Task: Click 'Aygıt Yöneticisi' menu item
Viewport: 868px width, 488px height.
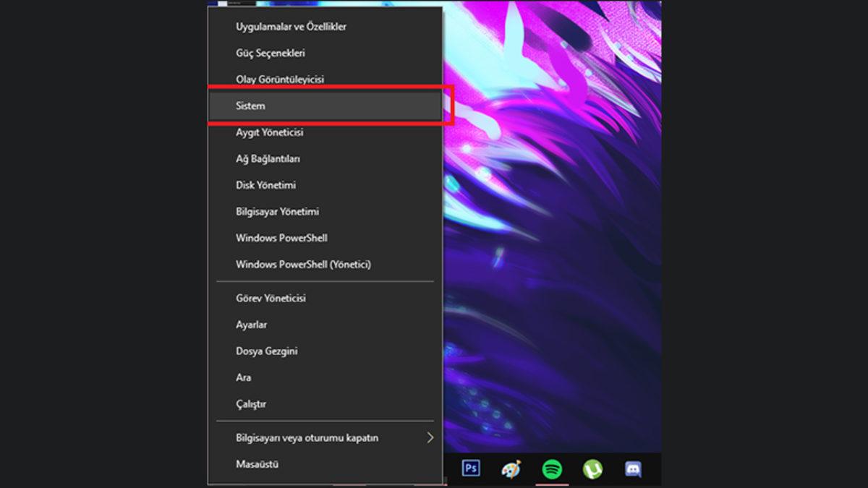Action: [269, 133]
